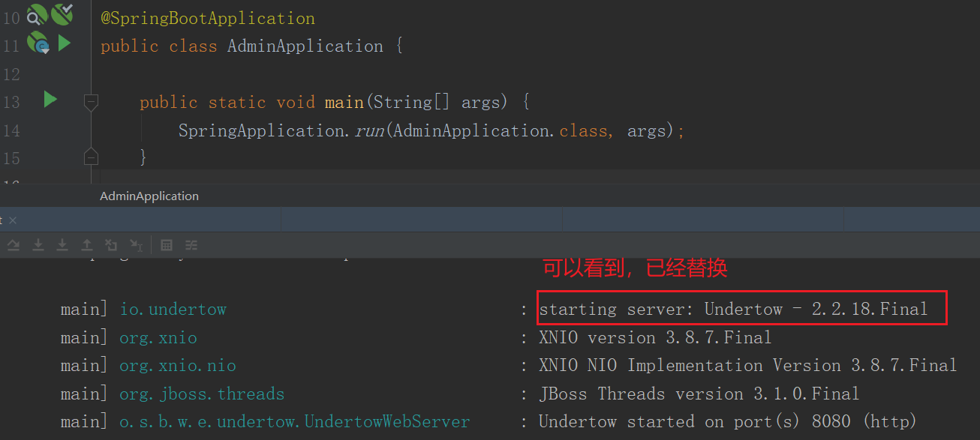980x440 pixels.
Task: Click the Trace Current Stream Chain icon
Action: pos(191,245)
